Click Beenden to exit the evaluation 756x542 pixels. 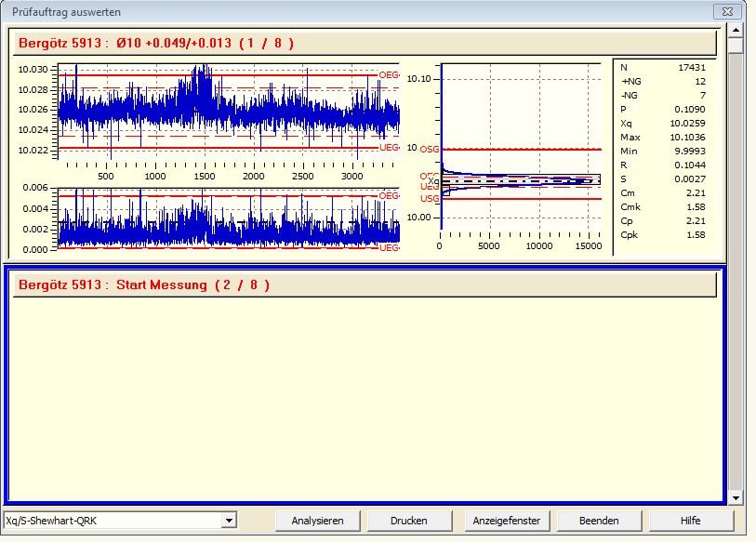tap(598, 521)
